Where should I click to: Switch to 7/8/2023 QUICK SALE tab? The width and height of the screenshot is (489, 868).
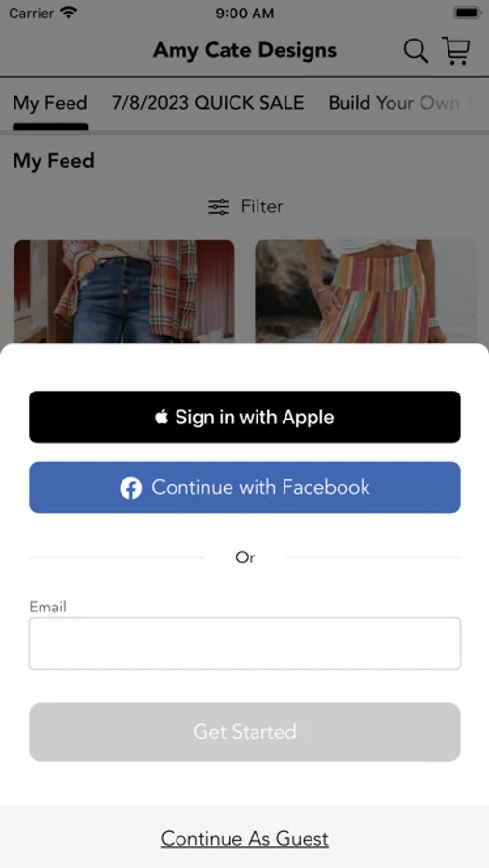tap(207, 103)
